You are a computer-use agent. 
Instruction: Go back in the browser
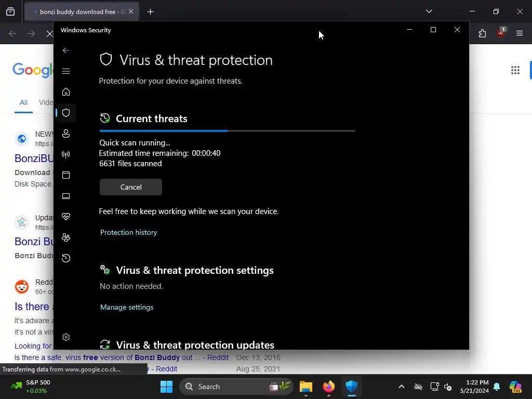(12, 34)
